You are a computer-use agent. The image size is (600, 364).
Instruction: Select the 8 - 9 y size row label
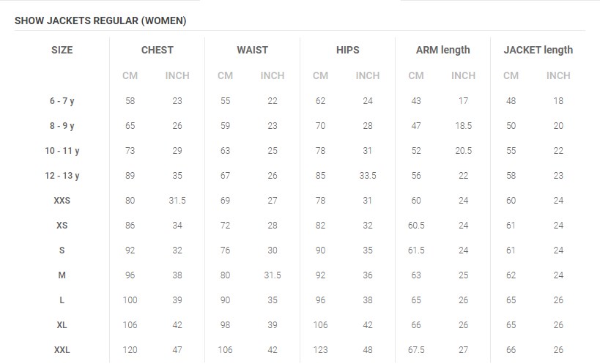click(x=62, y=126)
